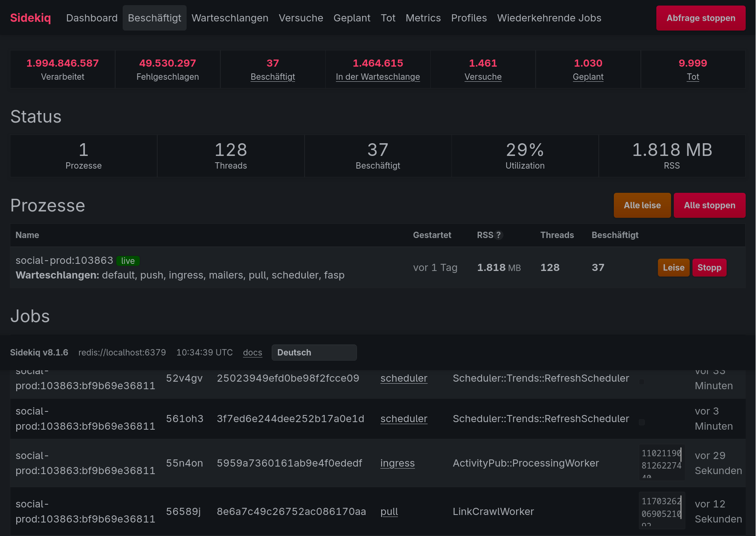Image resolution: width=756 pixels, height=536 pixels.
Task: Open the Versuche link under 1.461
Action: pyautogui.click(x=483, y=77)
